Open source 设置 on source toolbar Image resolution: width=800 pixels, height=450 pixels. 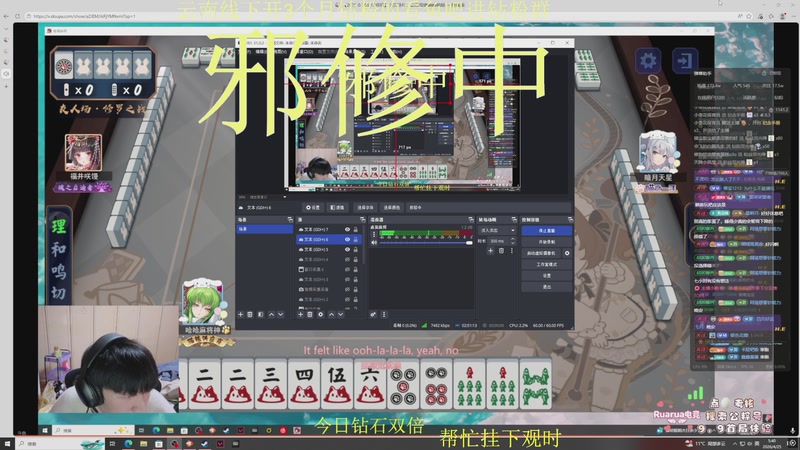(x=313, y=208)
